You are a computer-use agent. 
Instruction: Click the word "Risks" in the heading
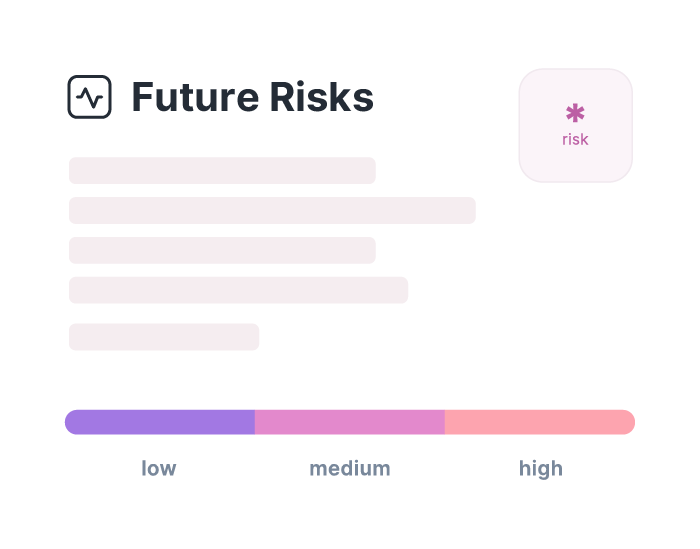(321, 98)
